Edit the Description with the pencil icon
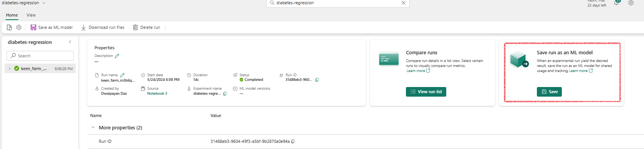Screen dimensions: 644x149 click(x=117, y=56)
